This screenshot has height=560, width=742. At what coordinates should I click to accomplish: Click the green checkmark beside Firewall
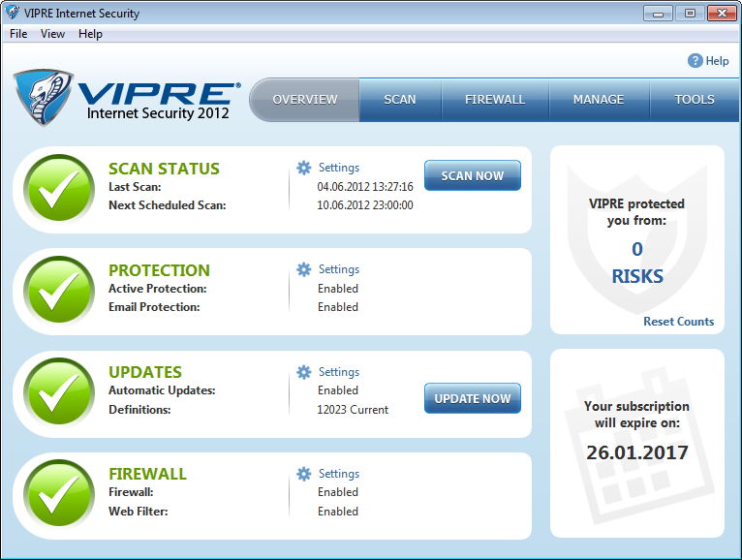tap(60, 496)
